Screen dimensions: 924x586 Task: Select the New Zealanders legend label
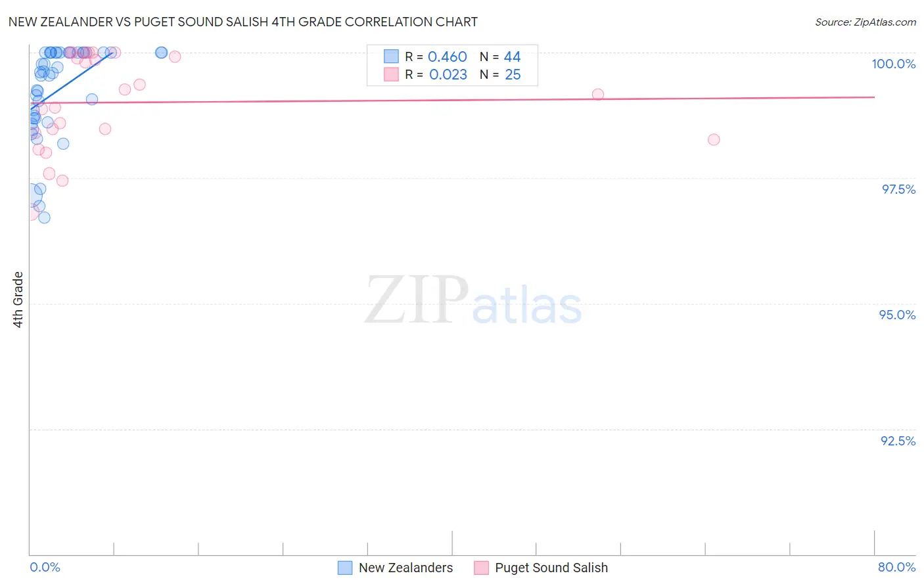click(x=406, y=568)
